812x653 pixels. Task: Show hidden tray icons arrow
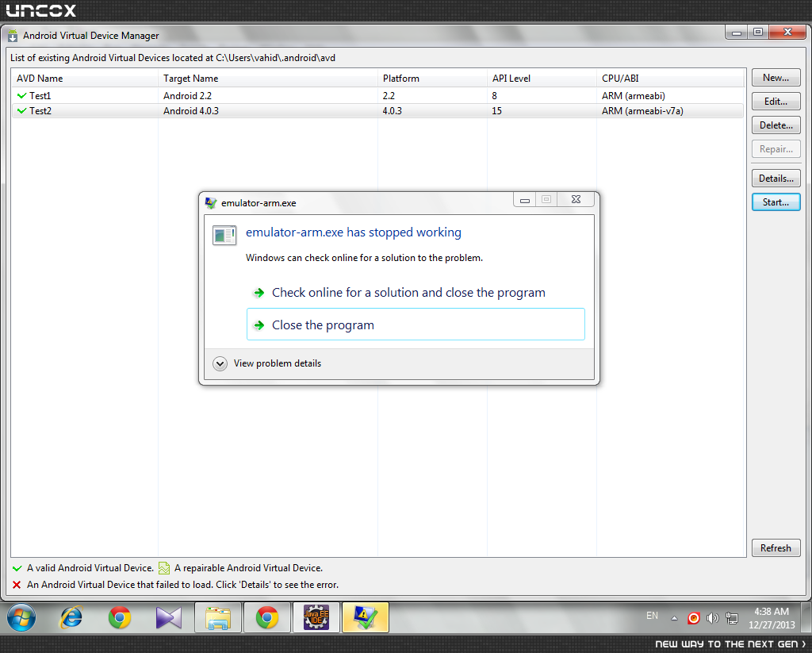[674, 618]
